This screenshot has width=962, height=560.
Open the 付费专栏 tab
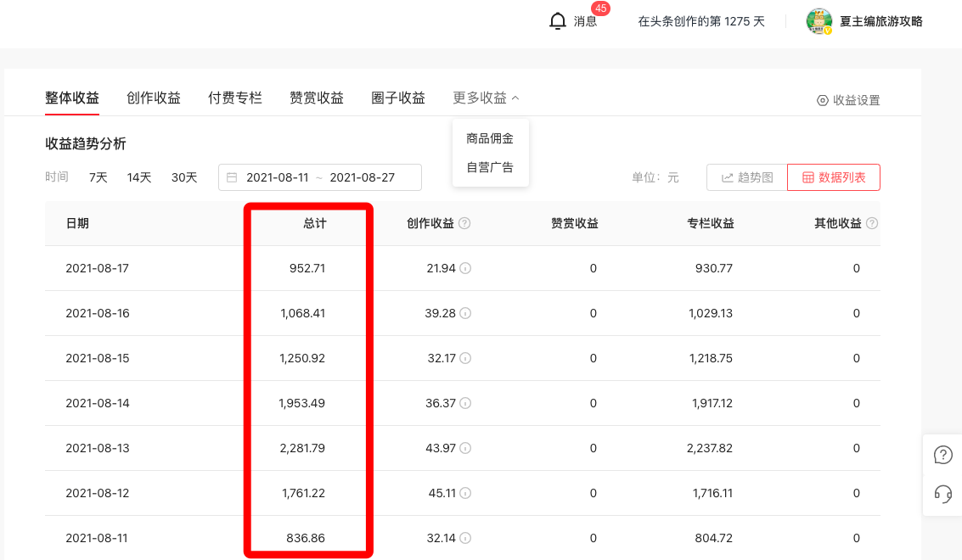[235, 97]
